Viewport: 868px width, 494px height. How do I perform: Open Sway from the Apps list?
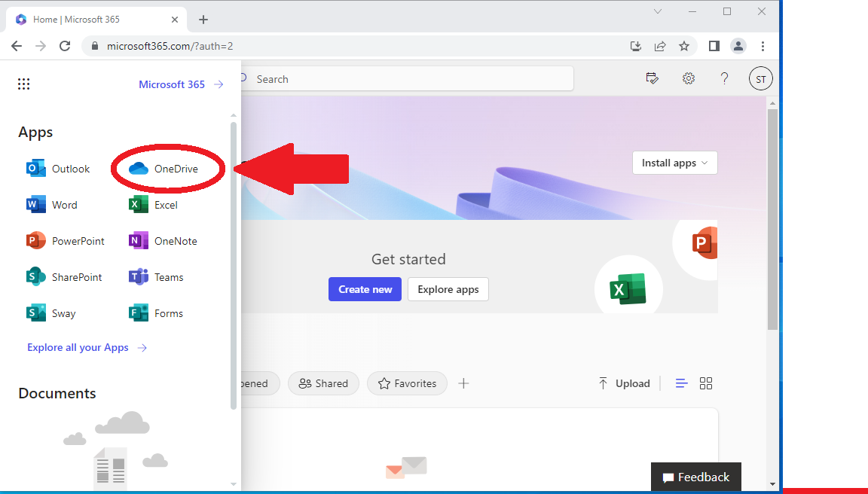pyautogui.click(x=51, y=313)
